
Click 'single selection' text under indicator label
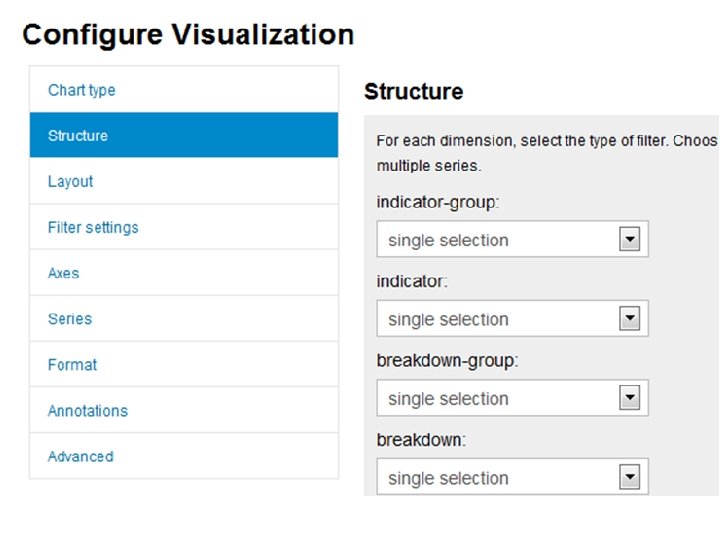pos(448,320)
